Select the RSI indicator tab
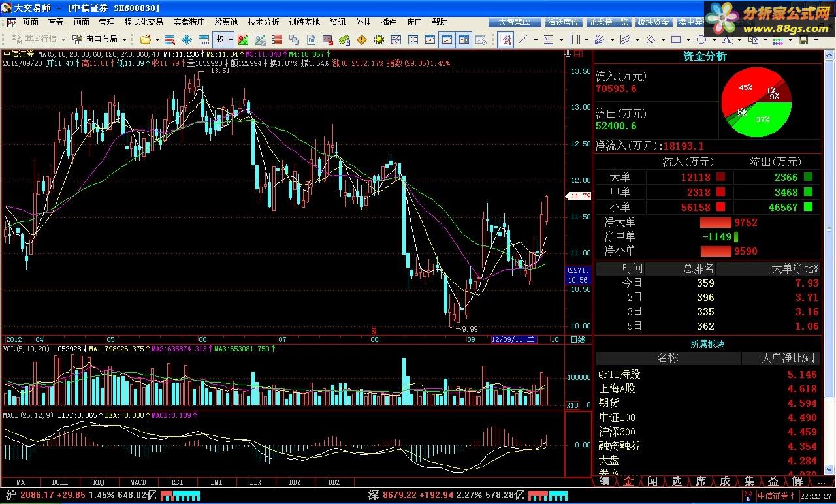The image size is (836, 504). (177, 482)
